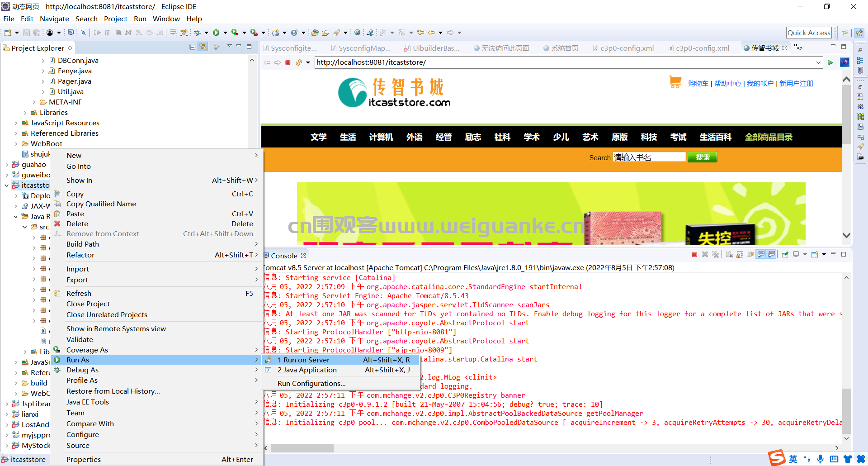Screen dimensions: 868x466
Task: Toggle Word Wrap in Console toolbar
Action: coord(750,255)
